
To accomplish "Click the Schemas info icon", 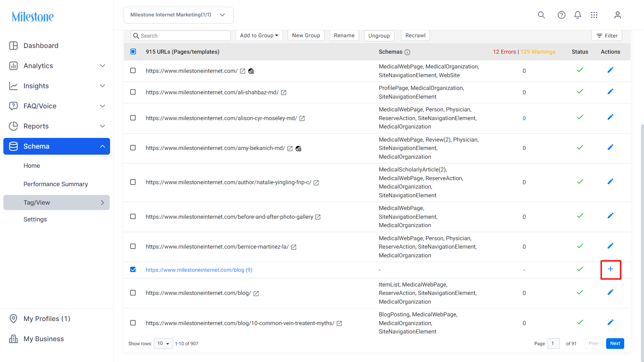I will coord(407,52).
